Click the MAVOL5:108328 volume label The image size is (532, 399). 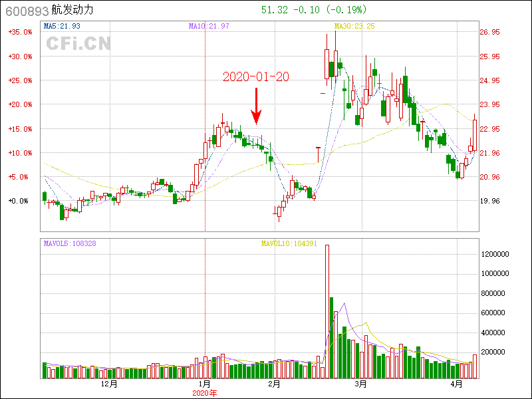coord(70,243)
